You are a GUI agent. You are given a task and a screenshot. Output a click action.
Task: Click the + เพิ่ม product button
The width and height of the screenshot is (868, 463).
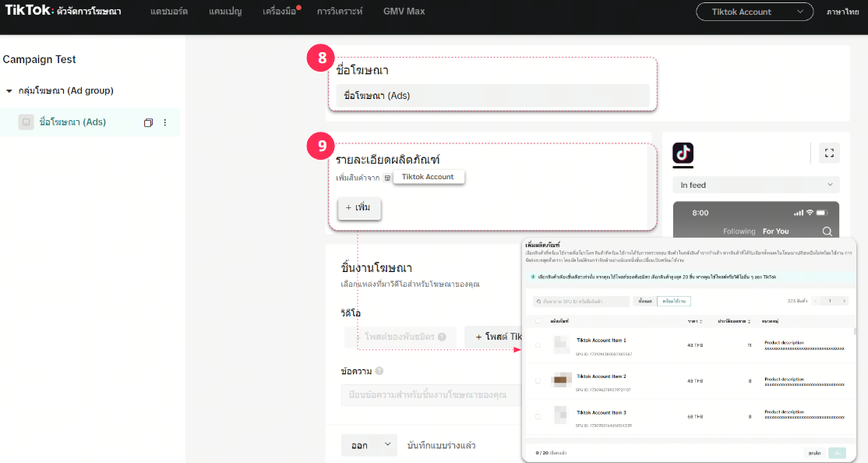[359, 207]
